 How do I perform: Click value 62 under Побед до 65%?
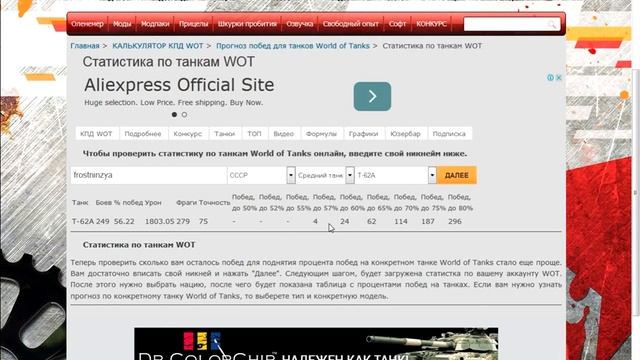371,221
